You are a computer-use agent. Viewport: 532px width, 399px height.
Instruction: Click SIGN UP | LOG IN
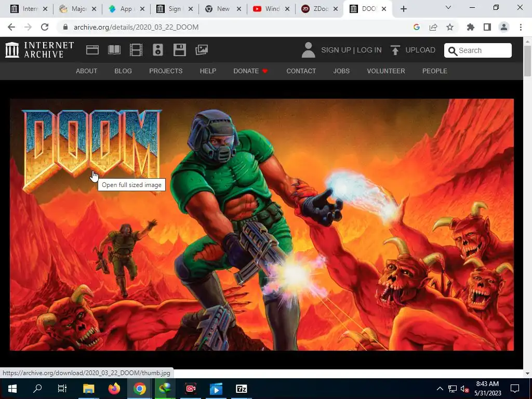pos(351,50)
